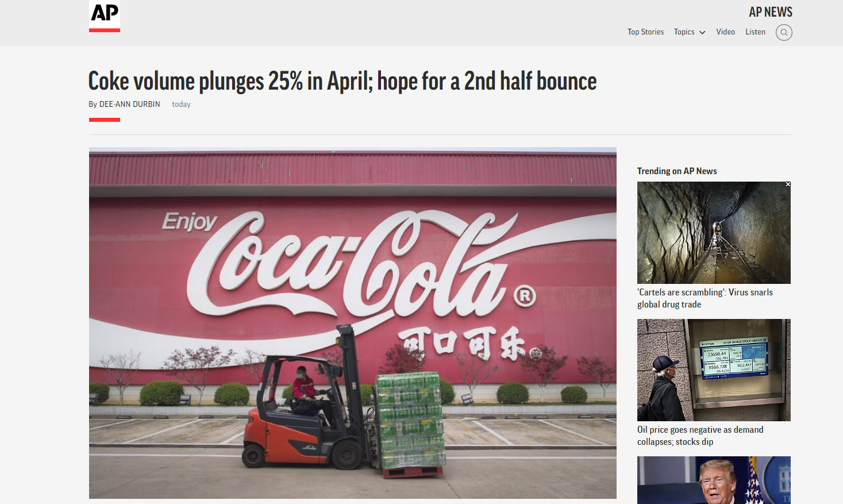This screenshot has height=504, width=843.
Task: Open the Coca-Cola forklift article photo
Action: [x=353, y=323]
